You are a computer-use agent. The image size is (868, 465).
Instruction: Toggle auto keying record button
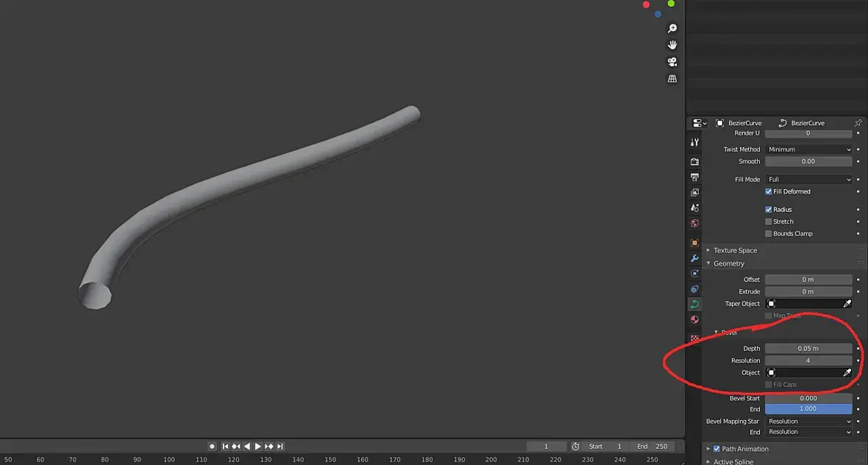point(212,446)
